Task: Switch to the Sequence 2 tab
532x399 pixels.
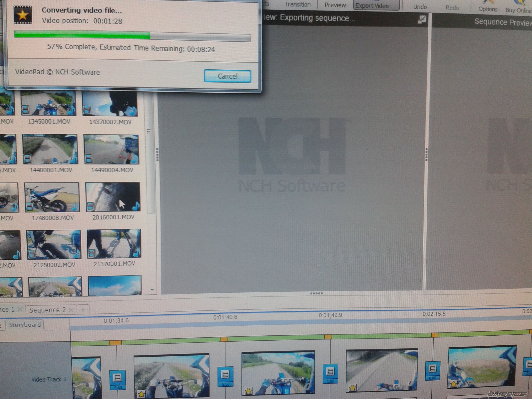Action: [47, 310]
